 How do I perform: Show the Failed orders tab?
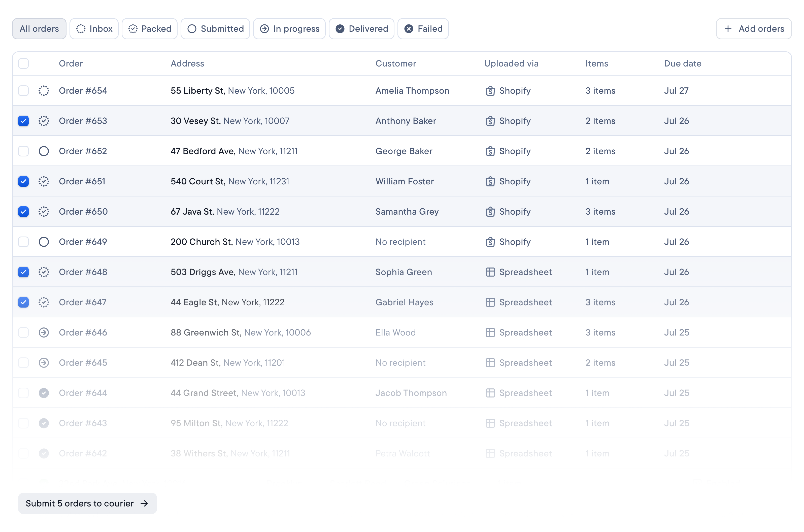pos(423,28)
